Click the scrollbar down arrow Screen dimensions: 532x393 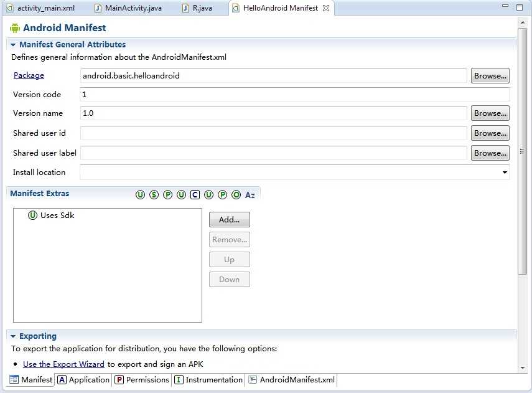tap(522, 368)
